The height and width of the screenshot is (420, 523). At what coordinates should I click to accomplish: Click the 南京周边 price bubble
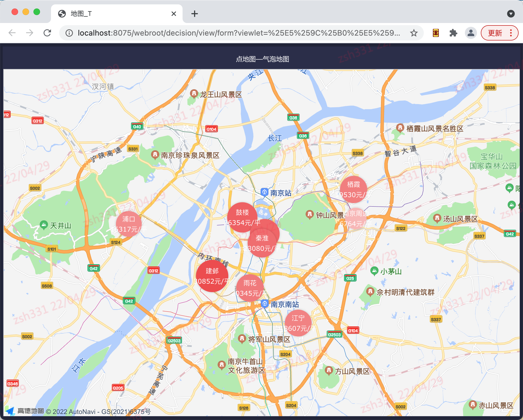coord(356,218)
